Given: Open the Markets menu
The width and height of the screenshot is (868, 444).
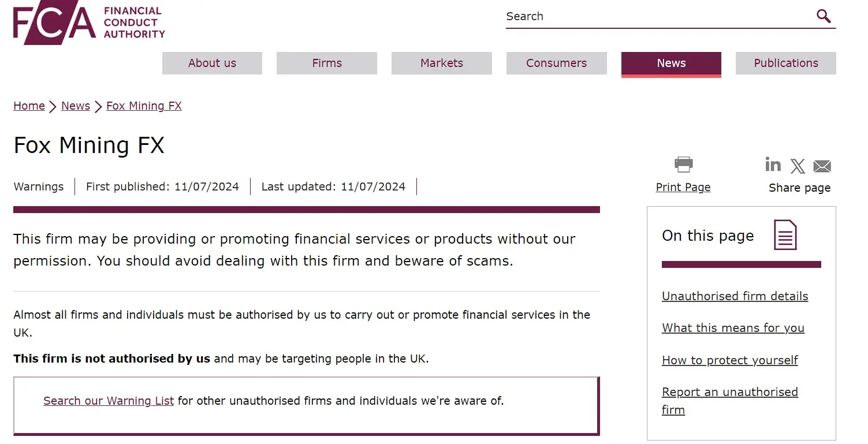Looking at the screenshot, I should point(442,64).
